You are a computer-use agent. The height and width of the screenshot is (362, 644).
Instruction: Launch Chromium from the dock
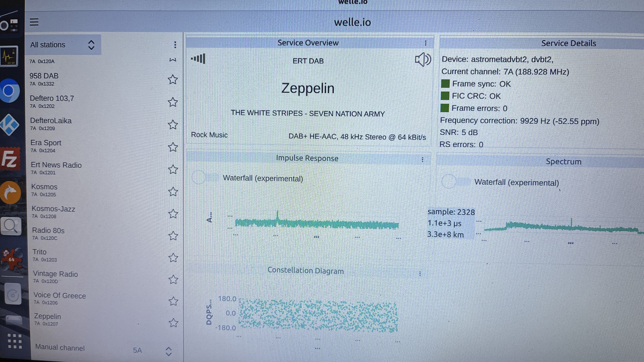(x=9, y=92)
